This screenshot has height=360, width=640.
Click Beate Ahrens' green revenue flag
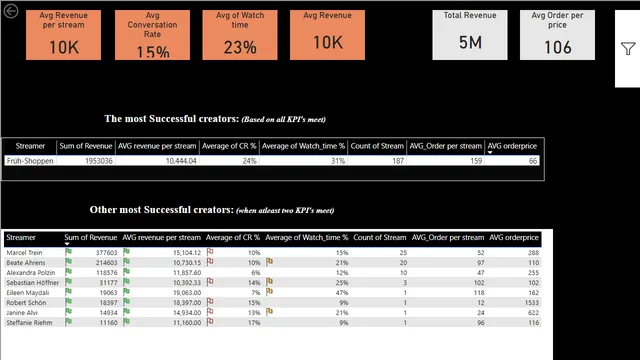[68, 262]
